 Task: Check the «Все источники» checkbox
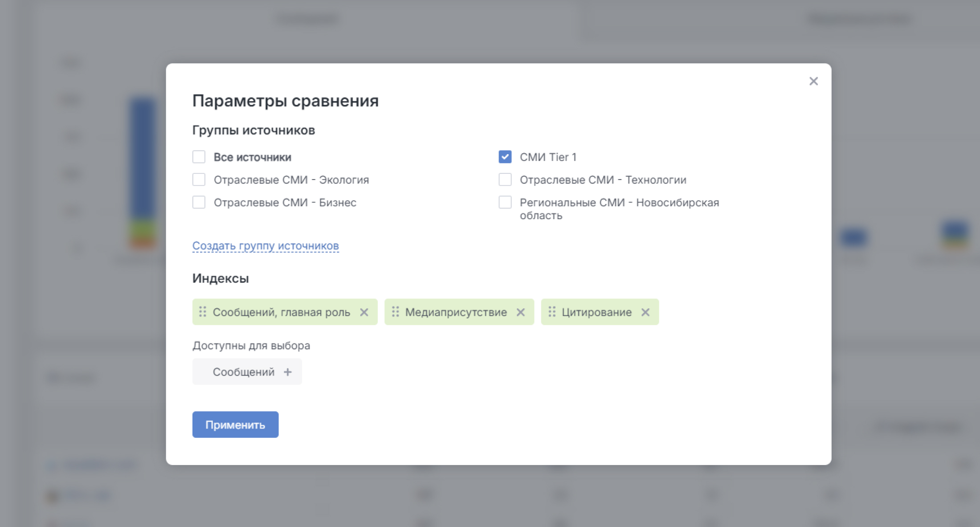coord(199,157)
